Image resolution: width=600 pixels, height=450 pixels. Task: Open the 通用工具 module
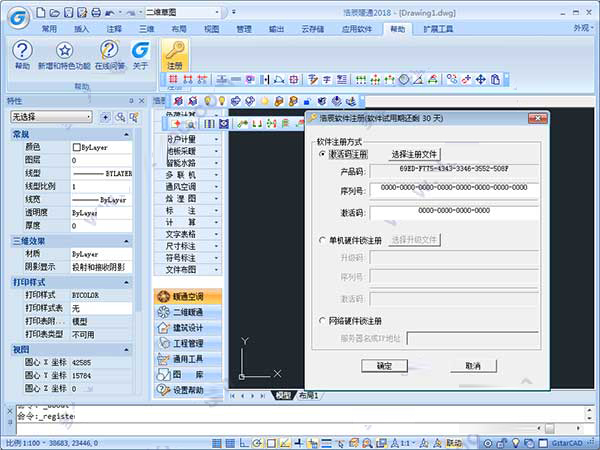188,359
